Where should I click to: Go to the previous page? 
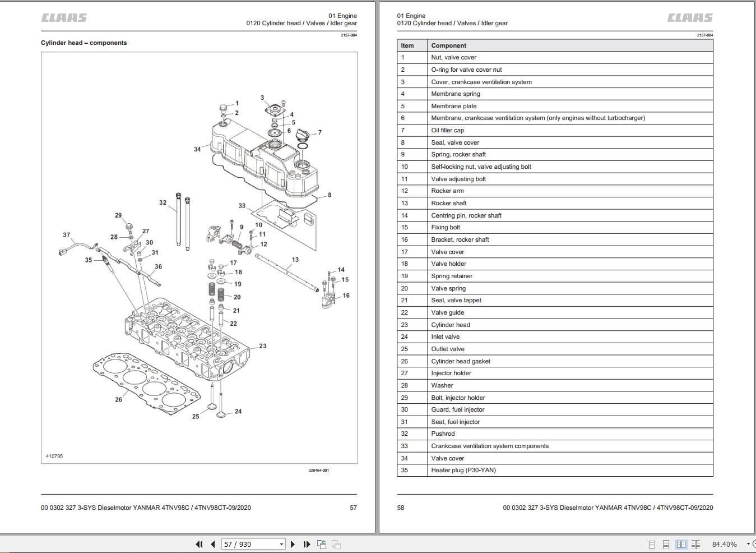coord(213,544)
